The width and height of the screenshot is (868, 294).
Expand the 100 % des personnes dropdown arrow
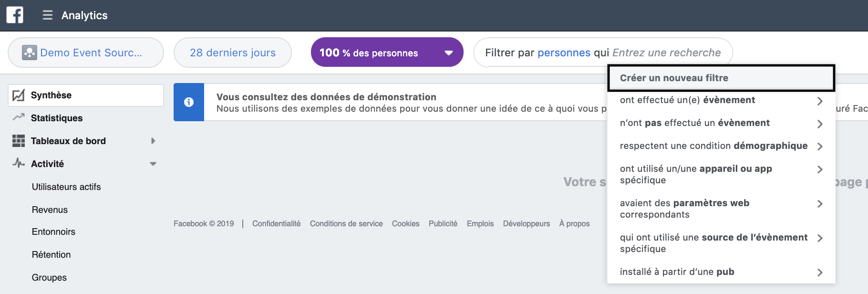point(448,53)
